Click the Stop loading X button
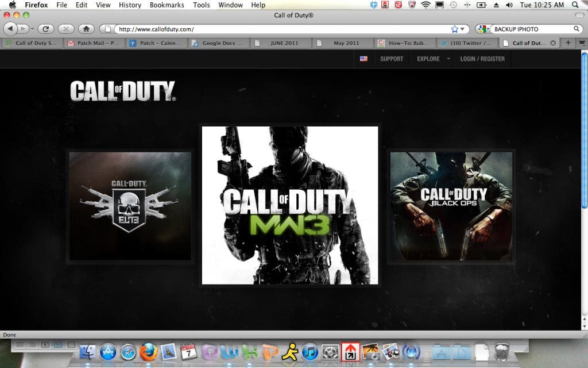This screenshot has height=368, width=588. click(x=66, y=29)
